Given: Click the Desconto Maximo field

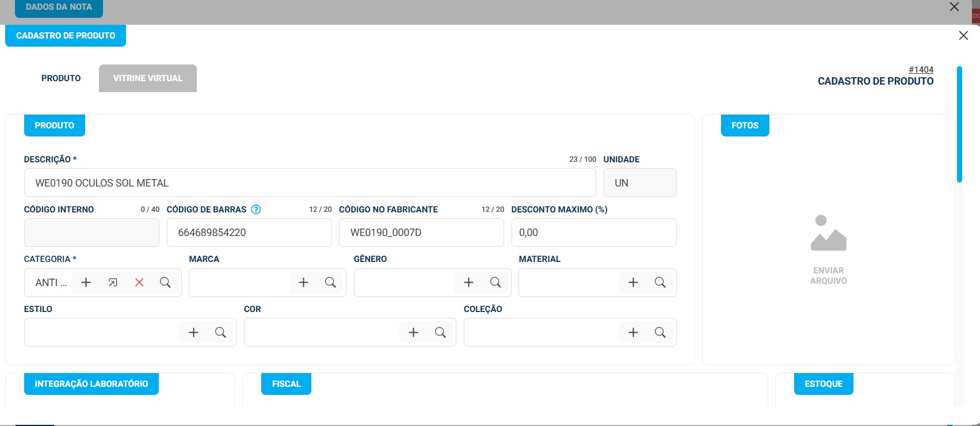Looking at the screenshot, I should pyautogui.click(x=594, y=233).
